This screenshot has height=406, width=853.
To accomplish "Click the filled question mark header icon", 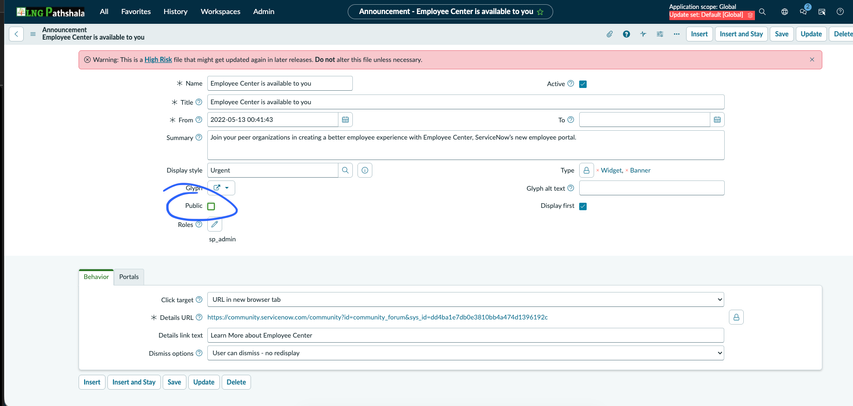I will (x=627, y=34).
